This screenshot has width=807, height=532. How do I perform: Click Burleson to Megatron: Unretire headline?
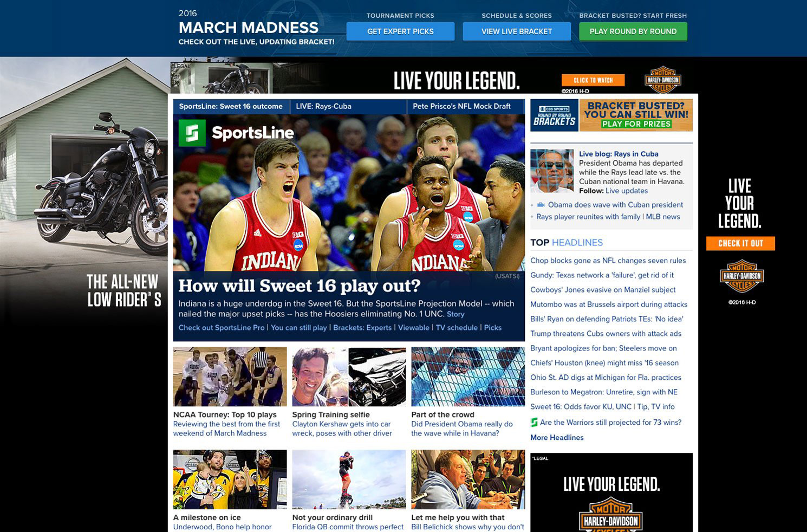coord(604,392)
